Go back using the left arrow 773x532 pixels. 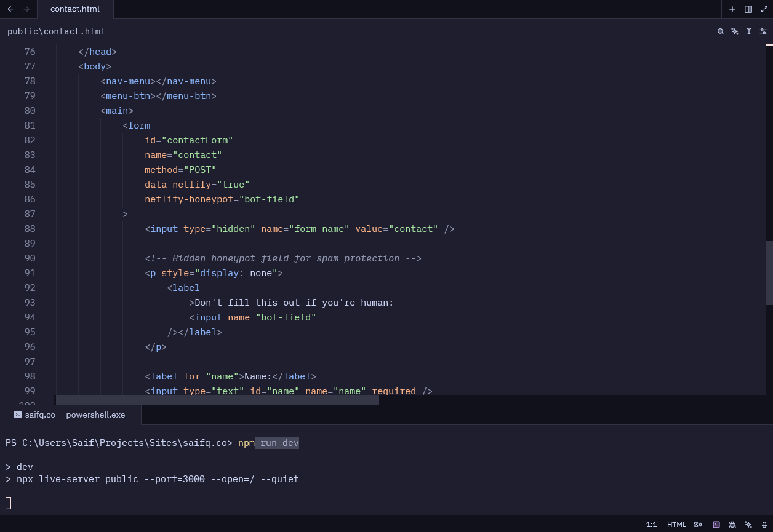(x=10, y=9)
